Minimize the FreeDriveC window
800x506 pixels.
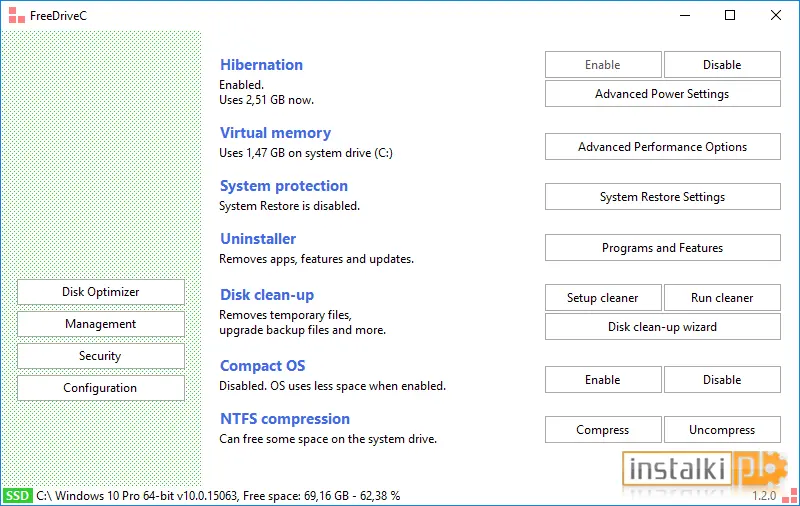click(685, 15)
